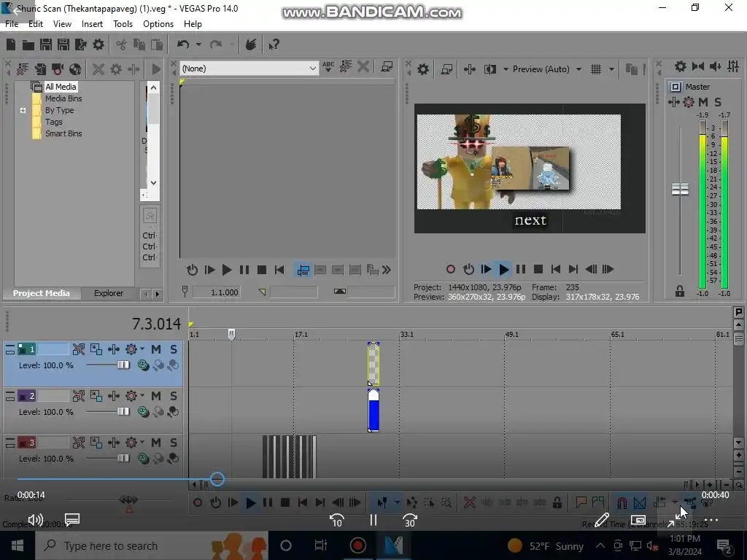Viewport: 747px width, 560px height.
Task: Click the What's This help icon
Action: [274, 44]
